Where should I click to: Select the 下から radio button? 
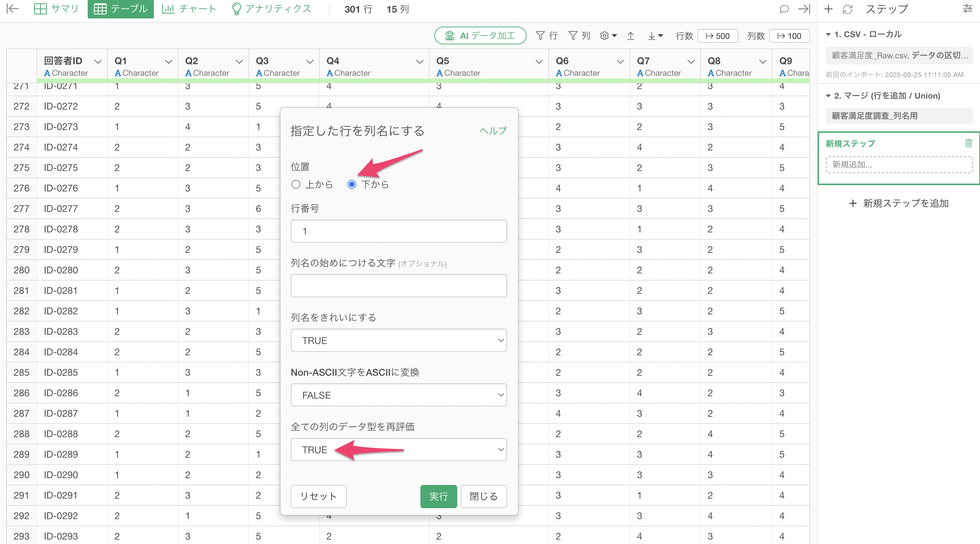(x=351, y=185)
